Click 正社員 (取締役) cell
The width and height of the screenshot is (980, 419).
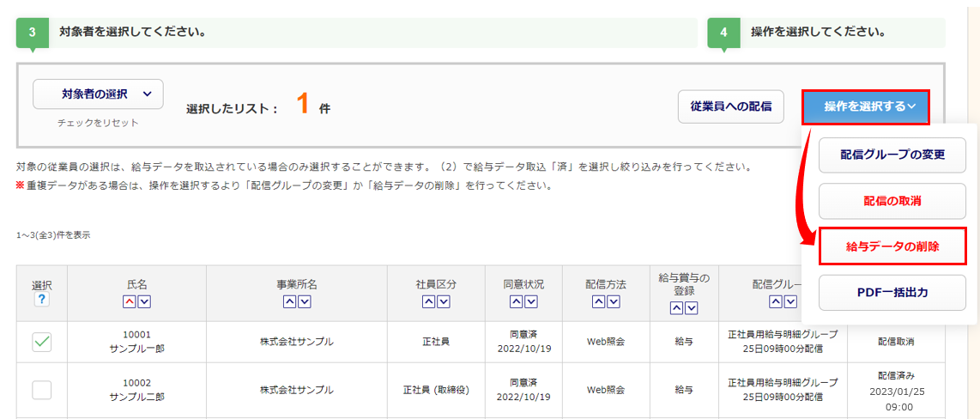click(436, 390)
